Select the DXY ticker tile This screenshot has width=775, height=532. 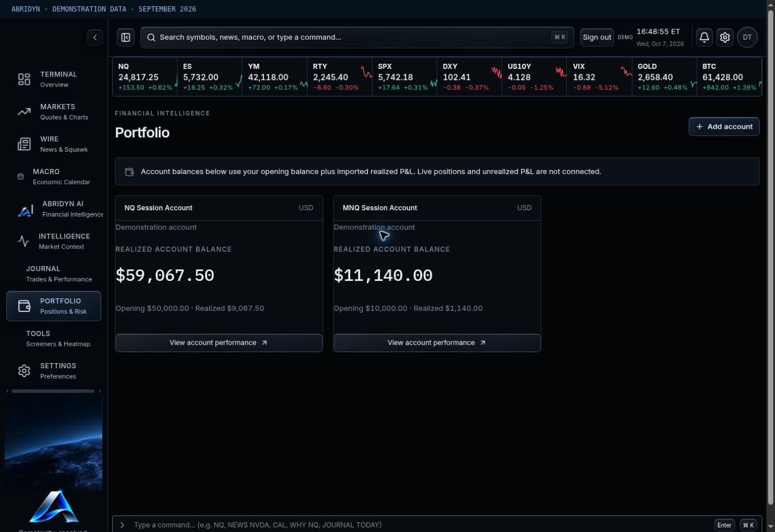tap(470, 77)
